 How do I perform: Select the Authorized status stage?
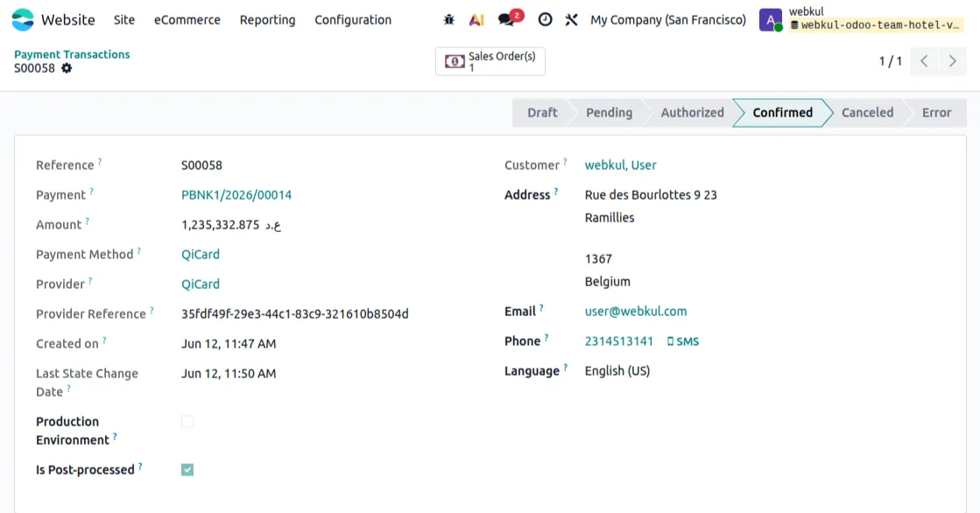click(x=692, y=112)
